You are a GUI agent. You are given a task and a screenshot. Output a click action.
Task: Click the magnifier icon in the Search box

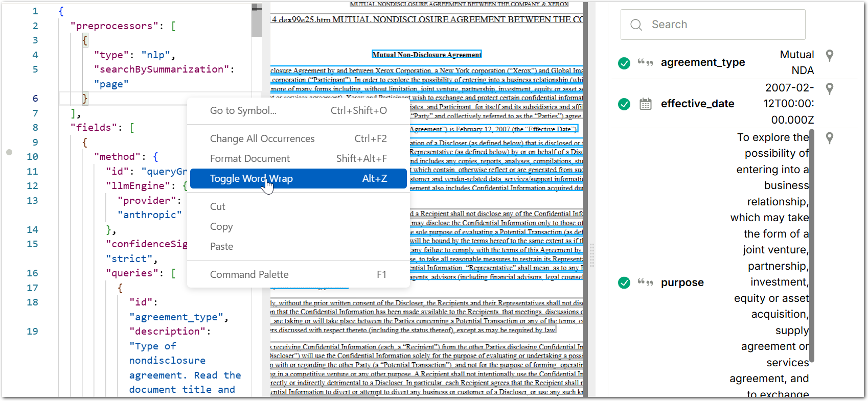point(636,25)
